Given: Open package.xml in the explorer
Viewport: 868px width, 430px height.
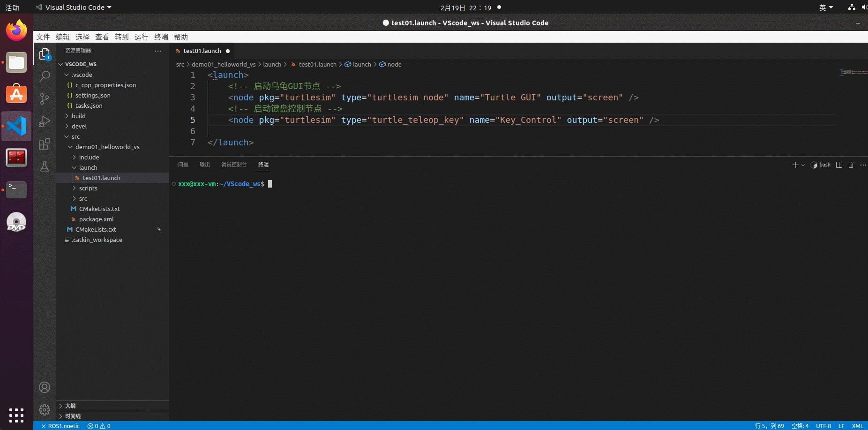Looking at the screenshot, I should [96, 219].
